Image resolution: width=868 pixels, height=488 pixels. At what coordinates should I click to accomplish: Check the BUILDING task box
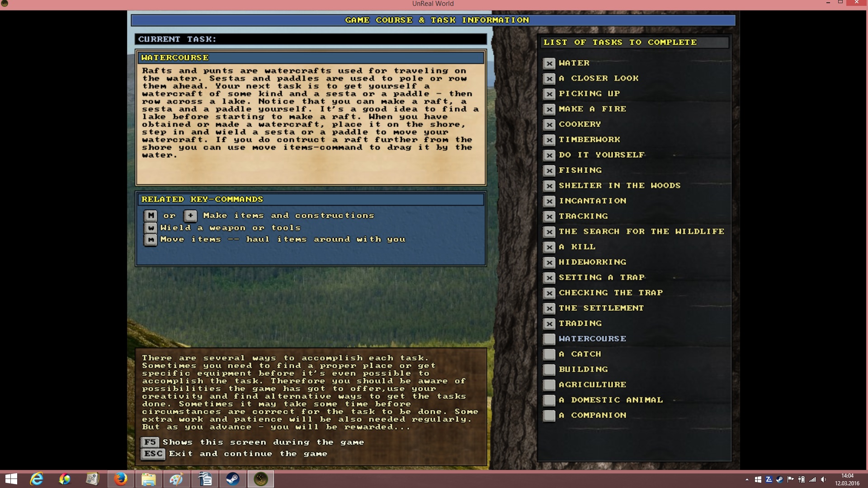pos(549,370)
